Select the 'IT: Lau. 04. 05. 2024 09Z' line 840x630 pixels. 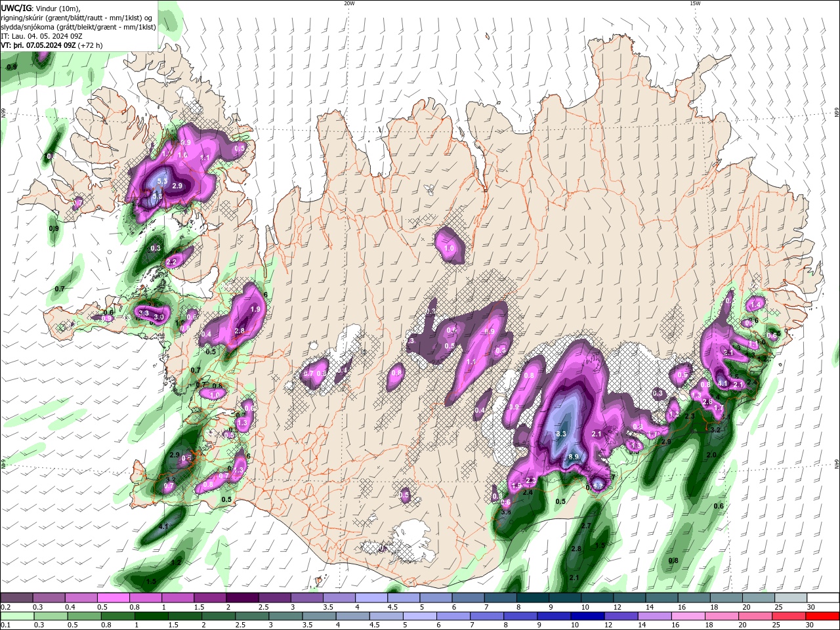pos(42,36)
